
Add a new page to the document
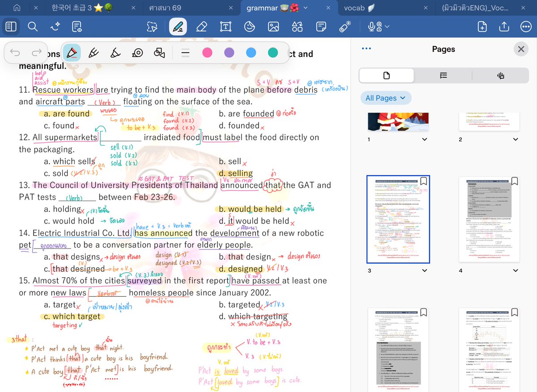click(x=482, y=27)
